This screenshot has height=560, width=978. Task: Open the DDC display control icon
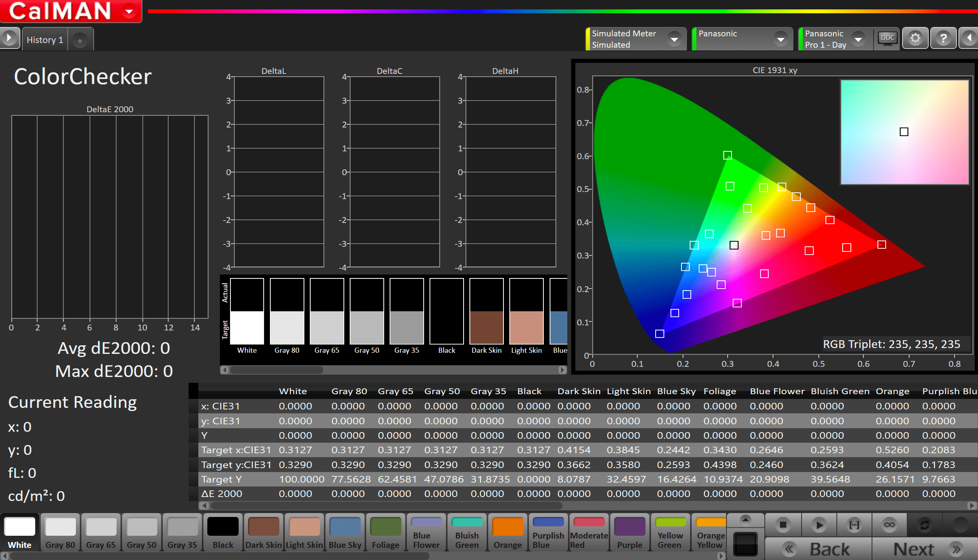point(887,39)
